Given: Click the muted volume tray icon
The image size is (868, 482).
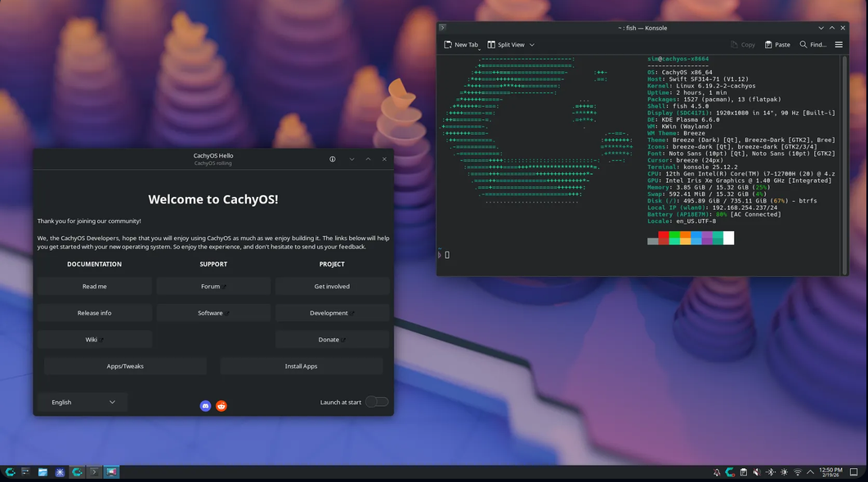Looking at the screenshot, I should [x=757, y=472].
